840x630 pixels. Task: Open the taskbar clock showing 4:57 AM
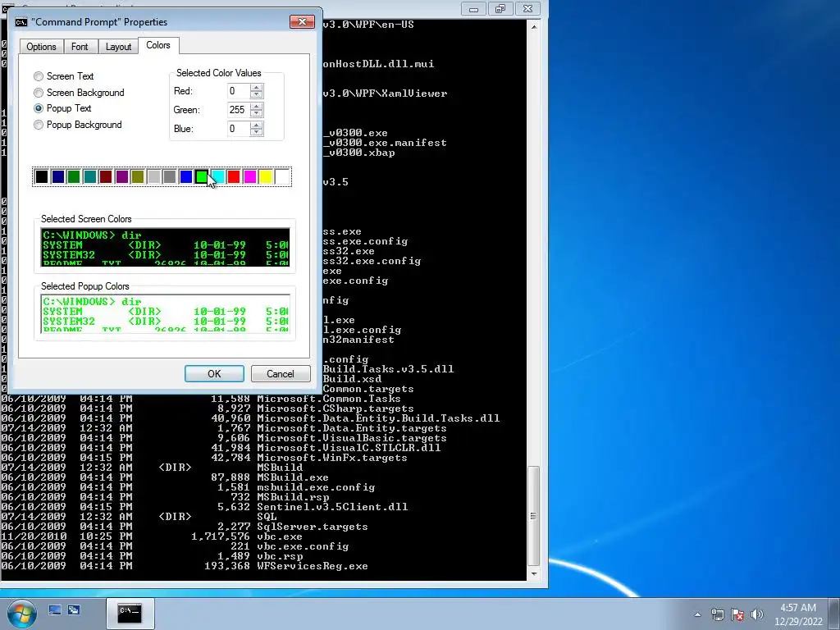798,614
